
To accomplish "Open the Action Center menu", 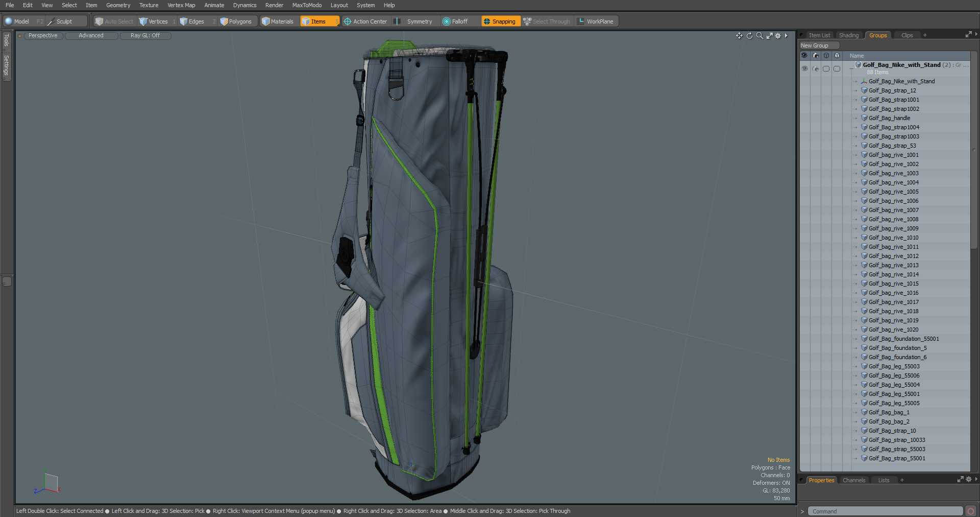I will pyautogui.click(x=366, y=21).
